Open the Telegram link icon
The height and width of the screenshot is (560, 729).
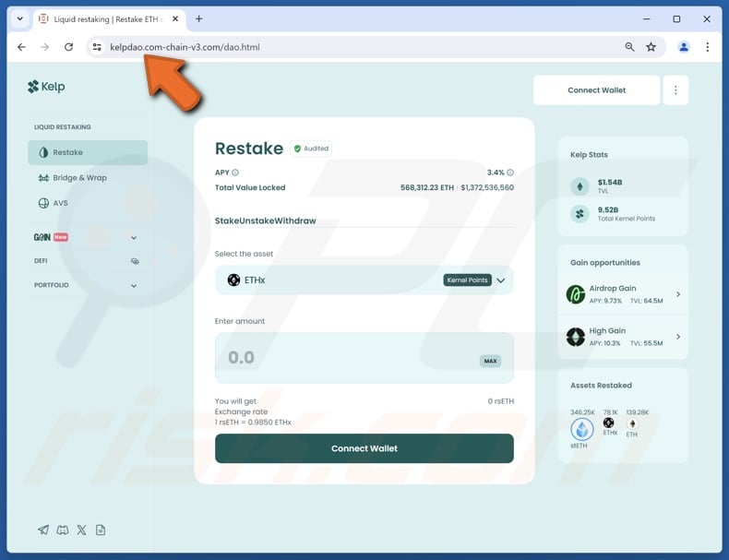coord(43,530)
